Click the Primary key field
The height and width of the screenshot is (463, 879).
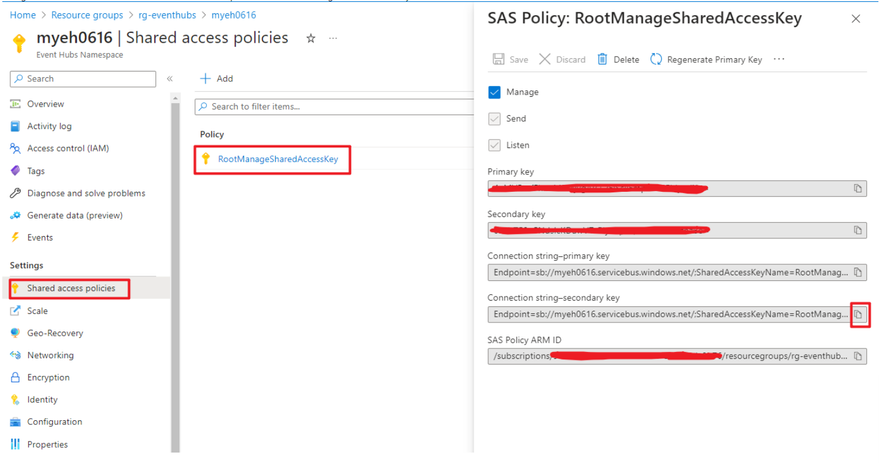click(677, 188)
